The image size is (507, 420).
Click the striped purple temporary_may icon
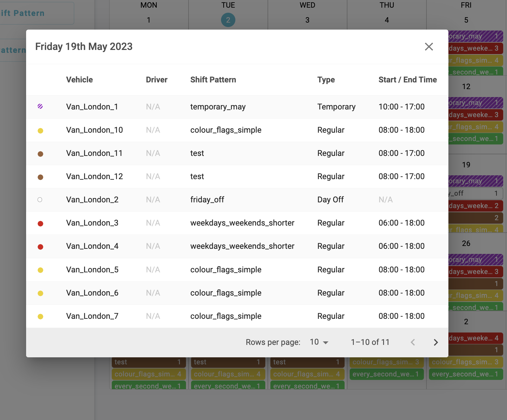[40, 107]
